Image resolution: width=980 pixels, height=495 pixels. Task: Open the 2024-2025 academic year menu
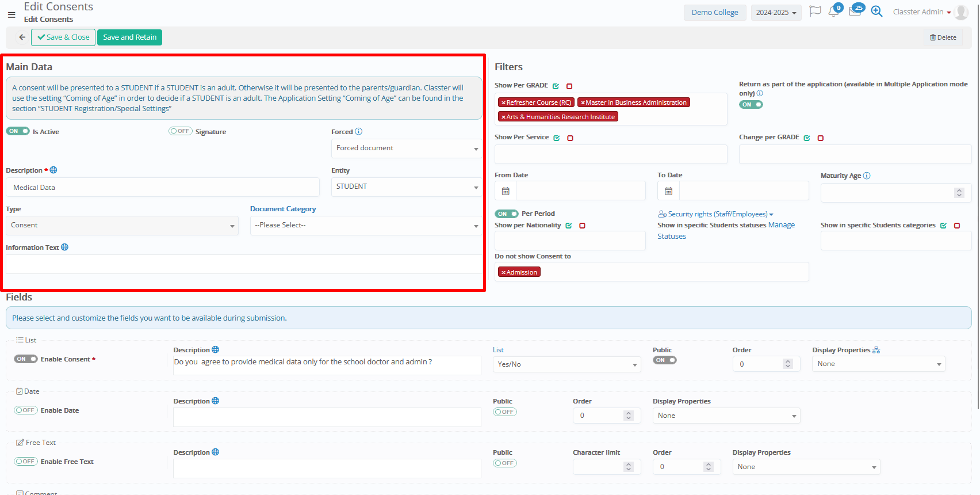click(x=776, y=13)
